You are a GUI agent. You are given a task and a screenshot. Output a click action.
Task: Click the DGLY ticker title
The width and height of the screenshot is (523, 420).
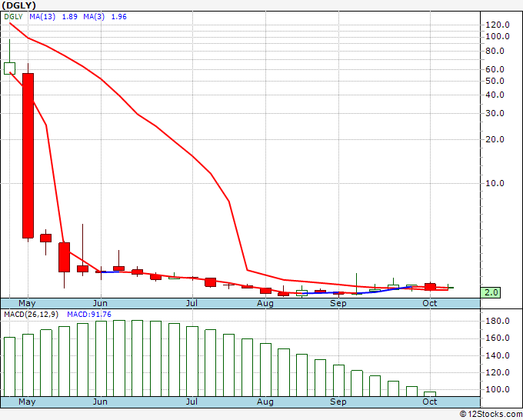point(18,5)
